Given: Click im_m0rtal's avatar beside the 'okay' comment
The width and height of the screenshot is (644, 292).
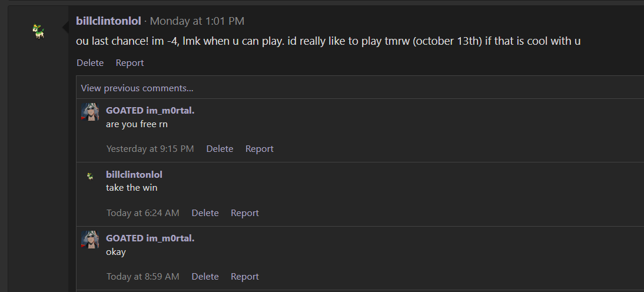Looking at the screenshot, I should click(90, 240).
